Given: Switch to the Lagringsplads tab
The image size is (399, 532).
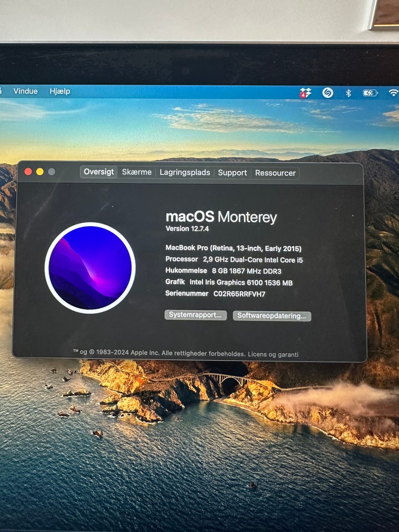Looking at the screenshot, I should 185,172.
